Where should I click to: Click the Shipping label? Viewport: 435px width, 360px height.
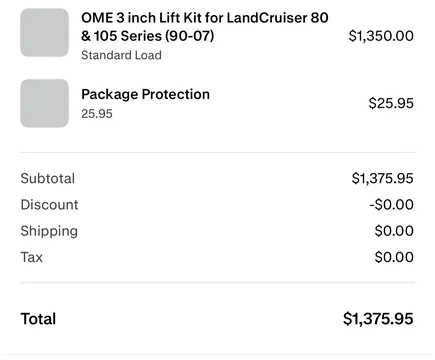[x=49, y=231]
